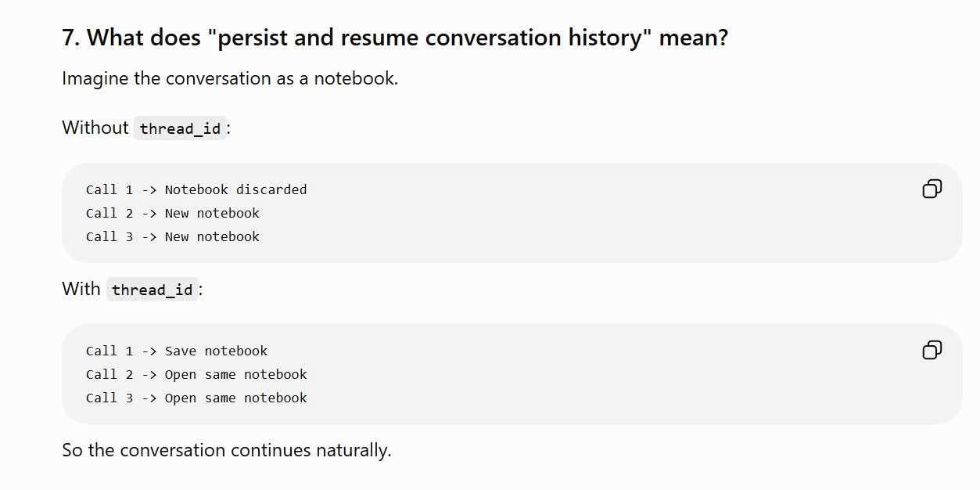Copy the "Notebook discarded" code block
980x490 pixels.
coord(932,189)
